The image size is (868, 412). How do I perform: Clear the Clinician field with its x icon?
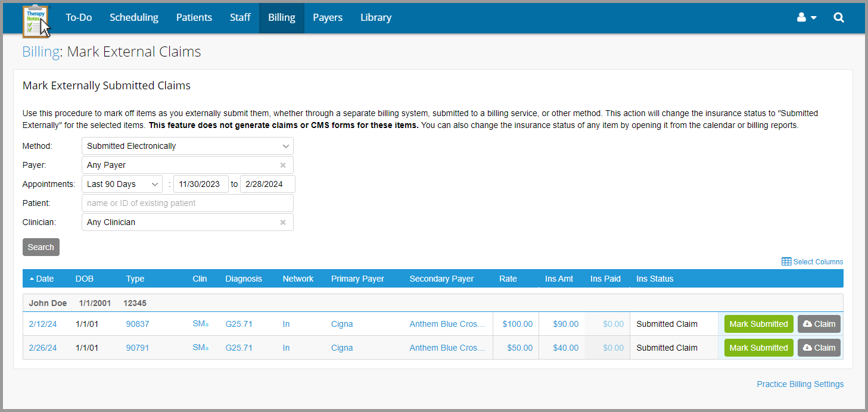(x=283, y=221)
